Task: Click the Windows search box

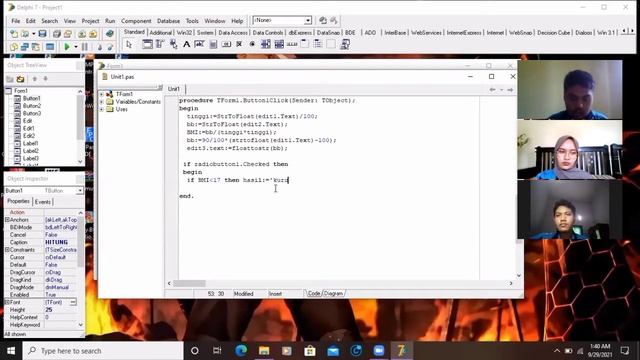Action: point(103,351)
